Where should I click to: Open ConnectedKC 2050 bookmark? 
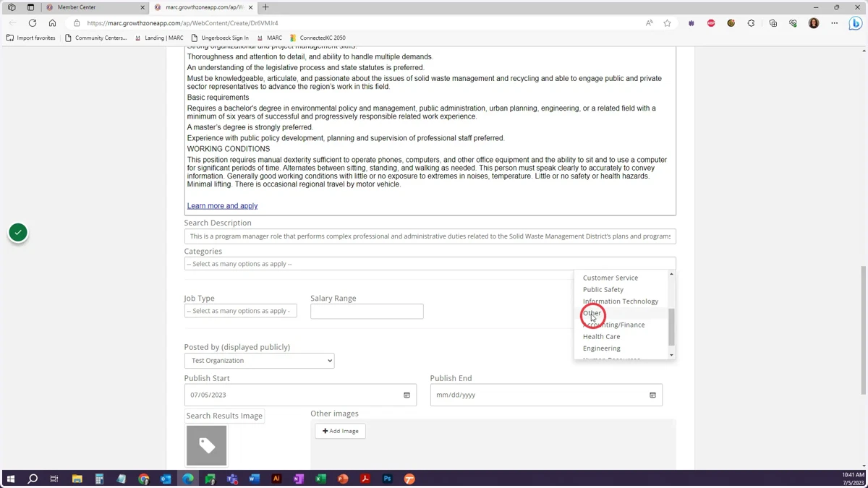(318, 38)
